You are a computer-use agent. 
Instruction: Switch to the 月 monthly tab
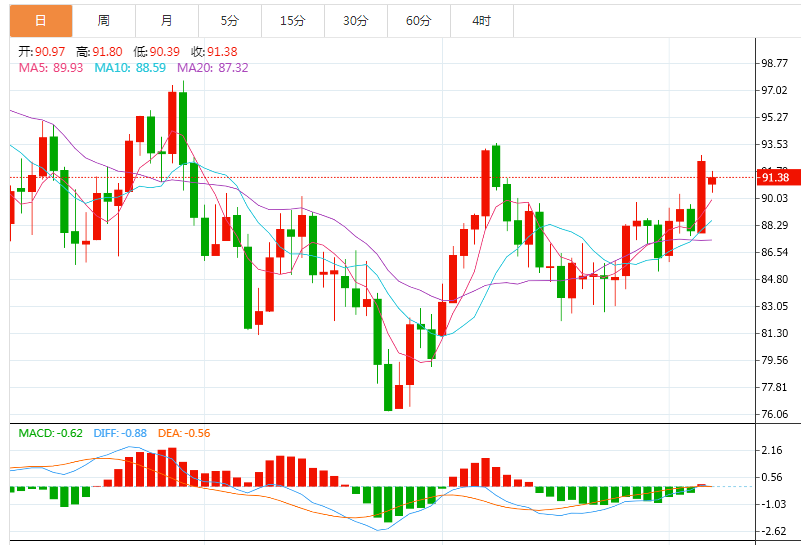tap(167, 21)
